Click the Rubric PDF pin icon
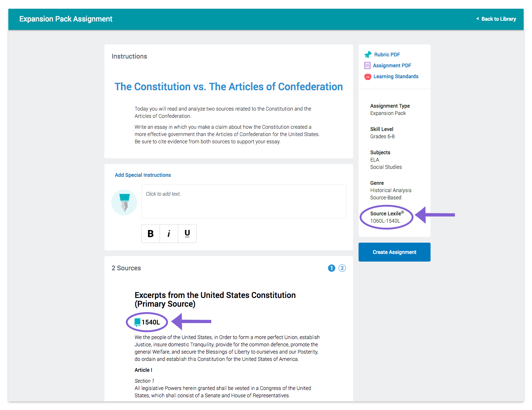The height and width of the screenshot is (410, 532). click(368, 55)
